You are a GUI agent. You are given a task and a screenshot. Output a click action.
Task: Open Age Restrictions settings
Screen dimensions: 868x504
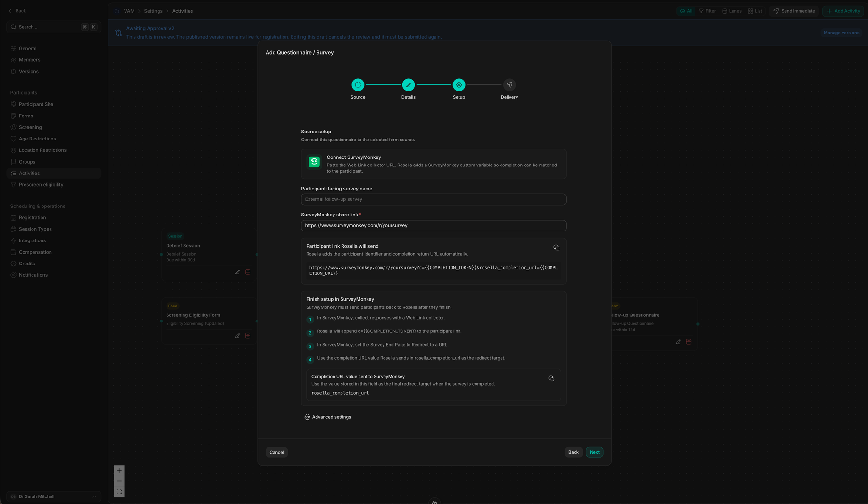(54, 139)
